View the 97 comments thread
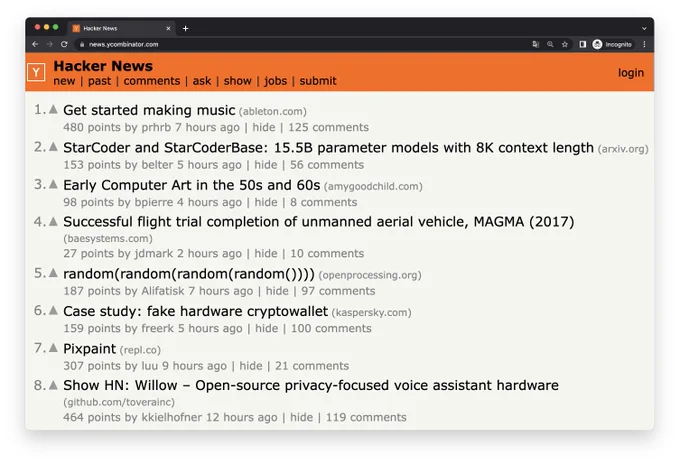680x464 pixels. pos(338,291)
